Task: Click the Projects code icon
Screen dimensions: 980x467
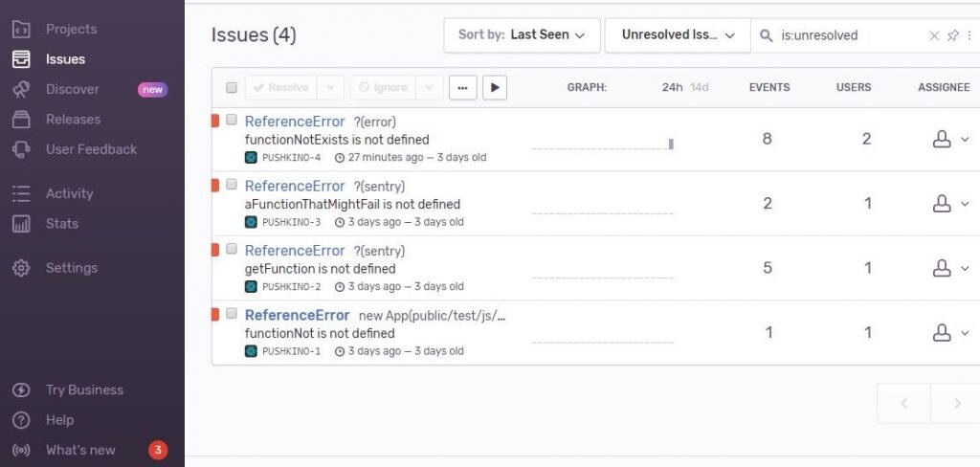Action: 21,29
